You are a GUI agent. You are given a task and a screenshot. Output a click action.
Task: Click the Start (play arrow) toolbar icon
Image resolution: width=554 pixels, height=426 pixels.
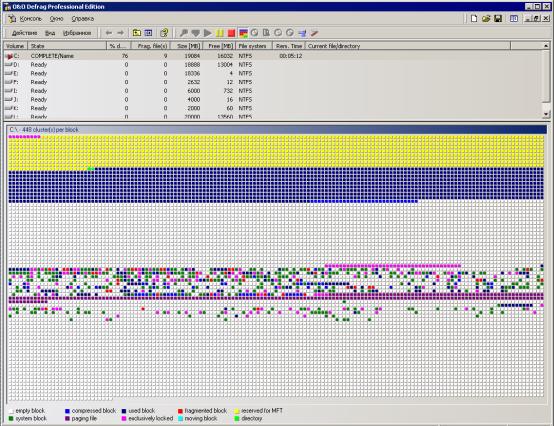[x=208, y=33]
